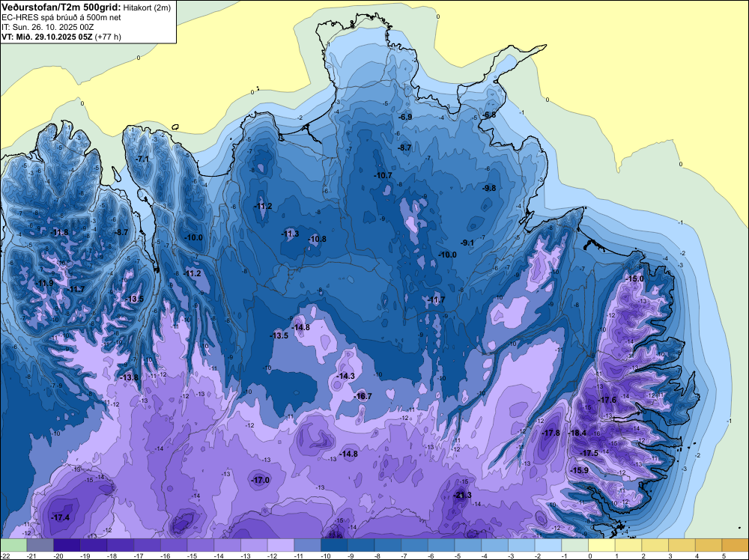749x560 pixels.
Task: Select the -17.8 temperature label
Action: (551, 433)
